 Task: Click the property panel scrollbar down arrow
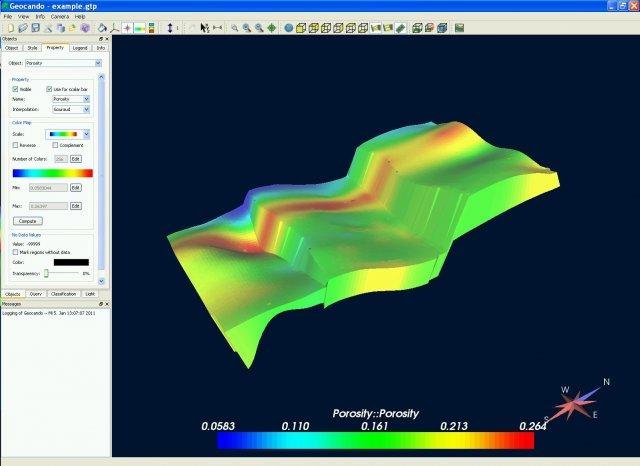(x=102, y=281)
